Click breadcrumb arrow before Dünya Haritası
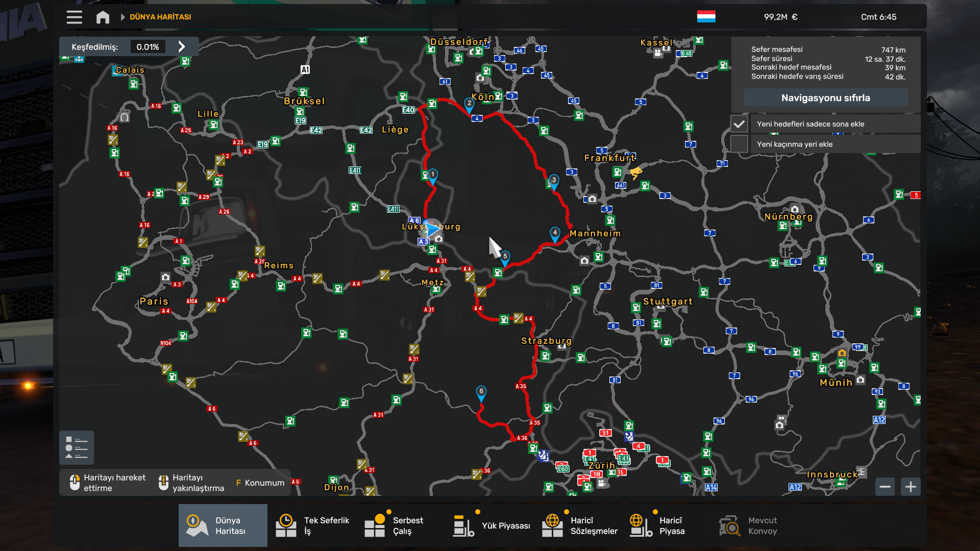 pos(122,17)
